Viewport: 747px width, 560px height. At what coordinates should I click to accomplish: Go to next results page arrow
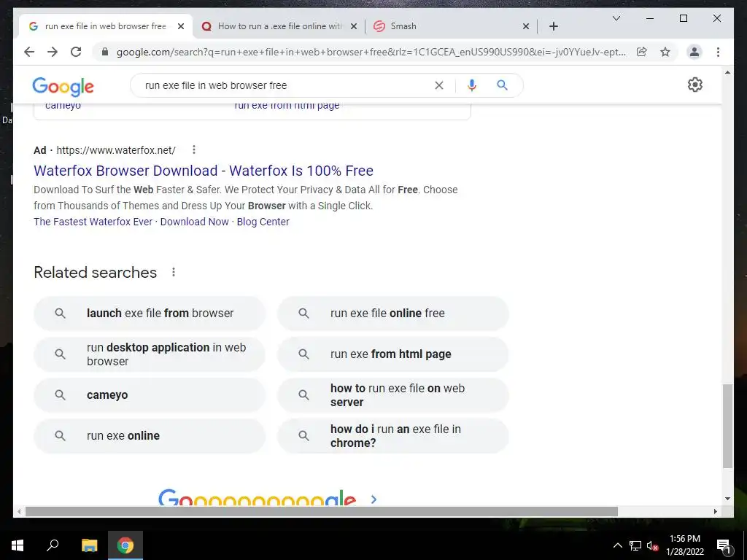pos(373,499)
